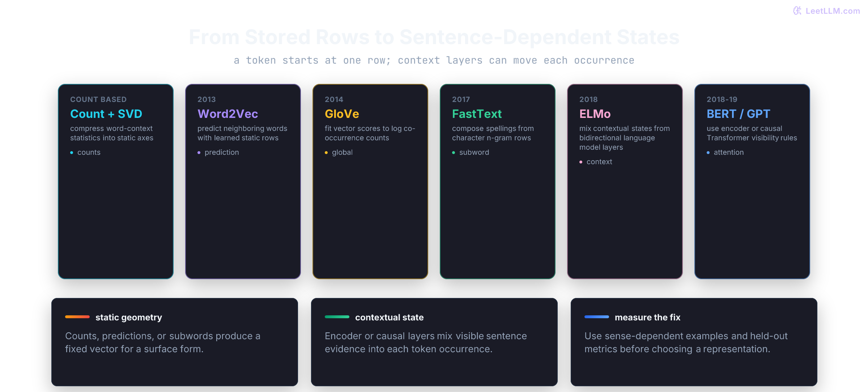Viewport: 868px width, 392px height.
Task: Click the 2014 year label
Action: click(334, 99)
